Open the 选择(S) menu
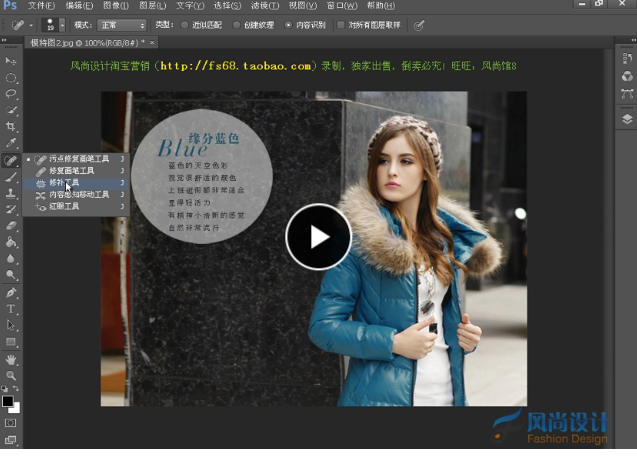Viewport: 637px width, 472px height. click(x=228, y=6)
